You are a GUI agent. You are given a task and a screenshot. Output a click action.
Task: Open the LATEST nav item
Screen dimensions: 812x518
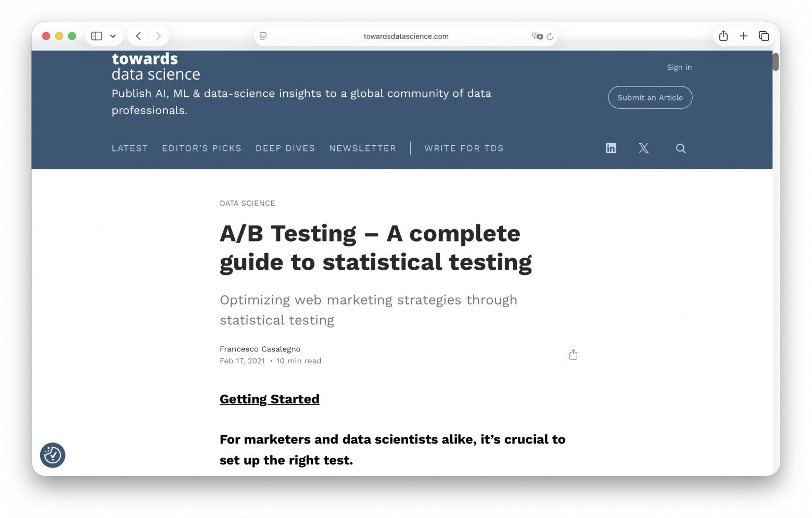coord(130,148)
